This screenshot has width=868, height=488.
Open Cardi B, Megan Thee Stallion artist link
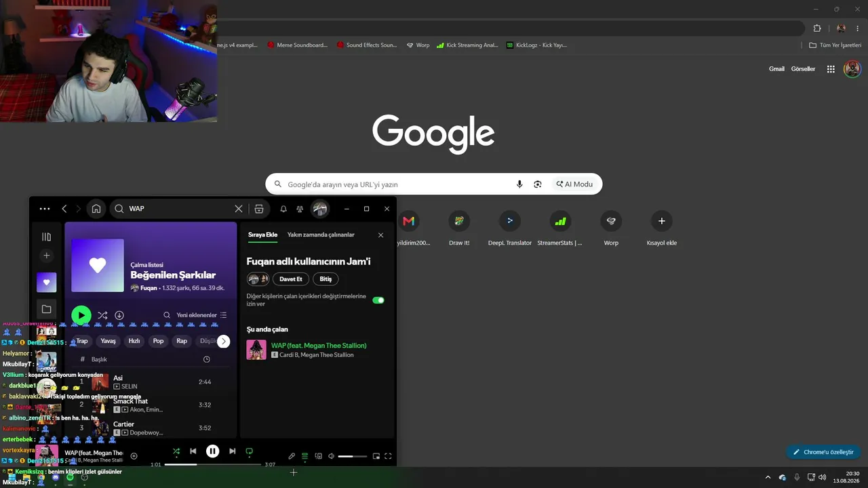tap(316, 355)
